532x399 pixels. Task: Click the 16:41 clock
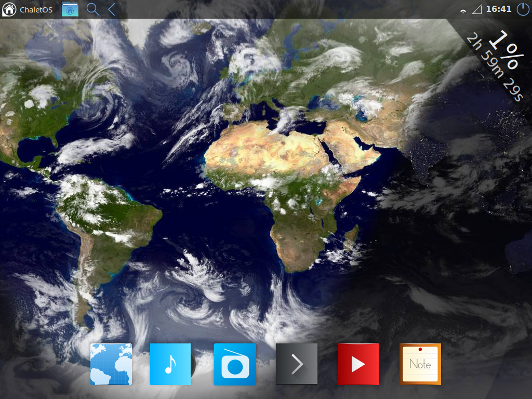(498, 9)
